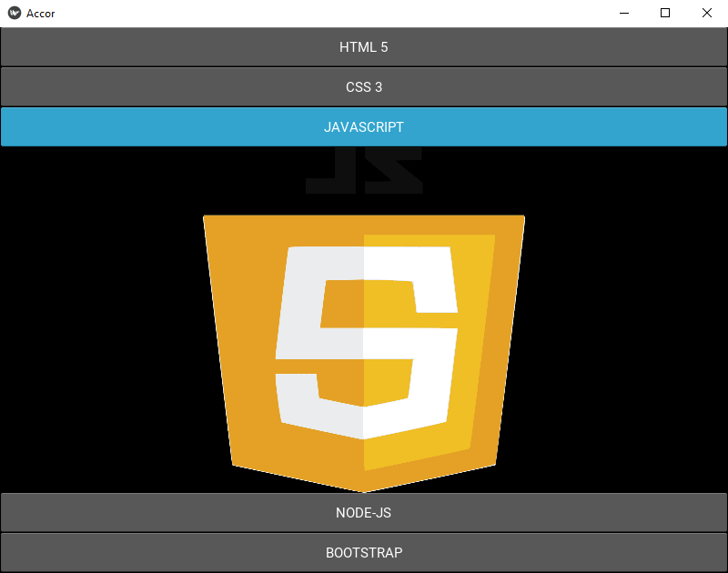Expand the HTML 5 accordion section
Image resolution: width=728 pixels, height=573 pixels.
[x=364, y=47]
